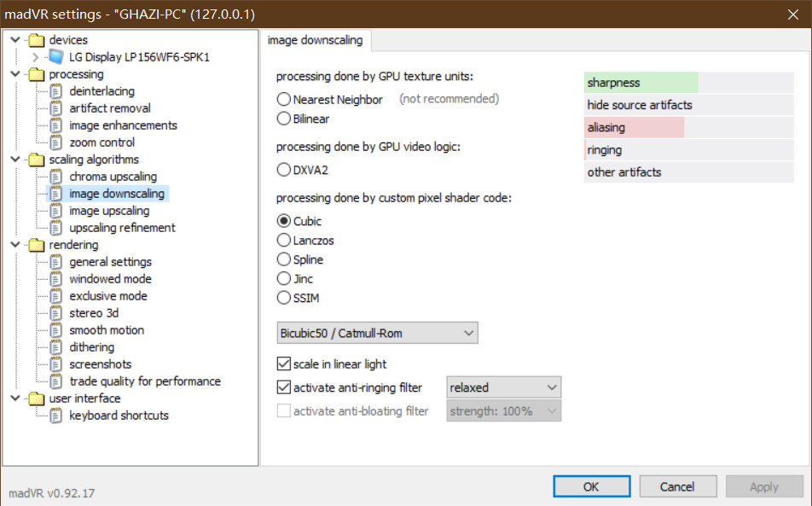Open the chroma upscaling page icon
Viewport: 812px width, 506px height.
click(56, 177)
